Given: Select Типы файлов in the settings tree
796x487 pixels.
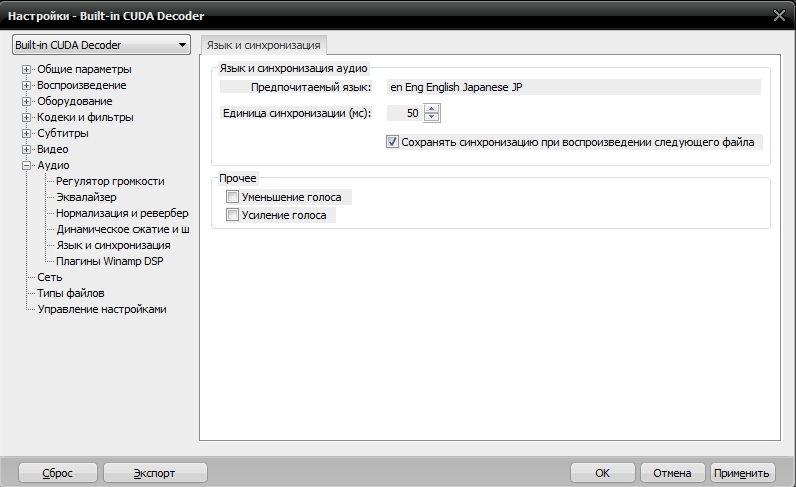Looking at the screenshot, I should point(71,293).
